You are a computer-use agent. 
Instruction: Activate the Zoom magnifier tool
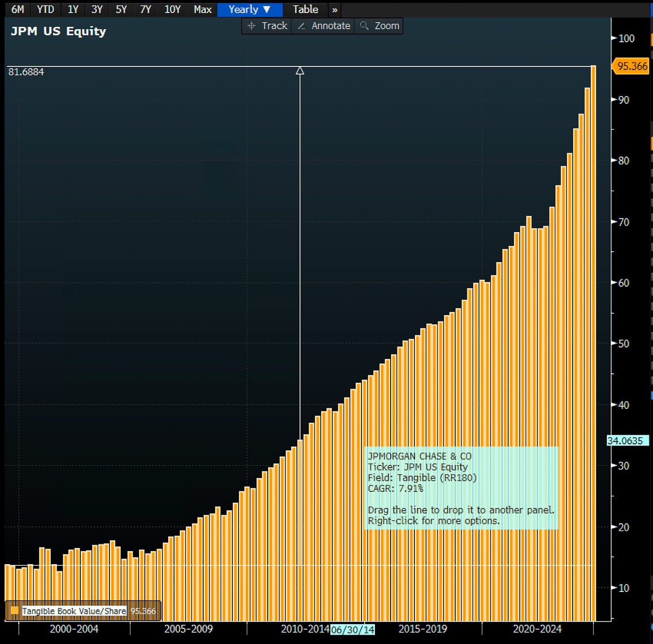tap(380, 26)
